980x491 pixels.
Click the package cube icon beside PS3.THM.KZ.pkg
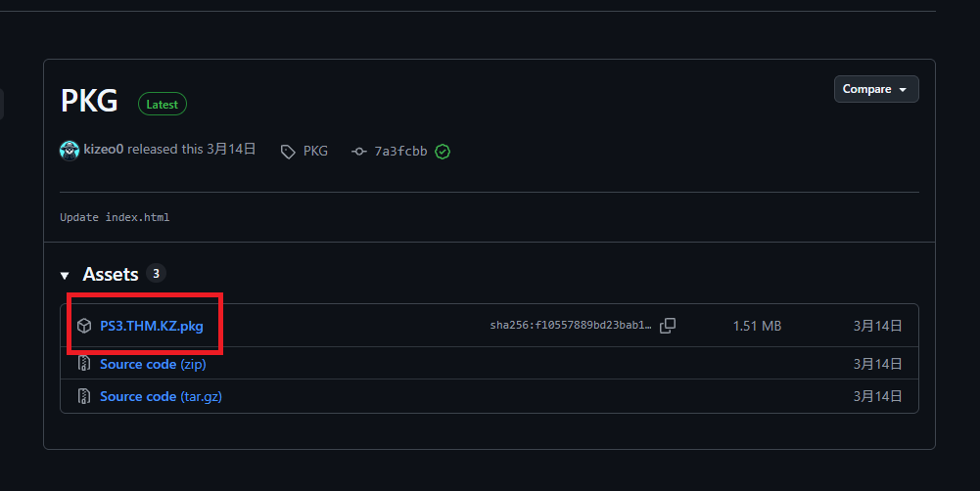[x=84, y=326]
